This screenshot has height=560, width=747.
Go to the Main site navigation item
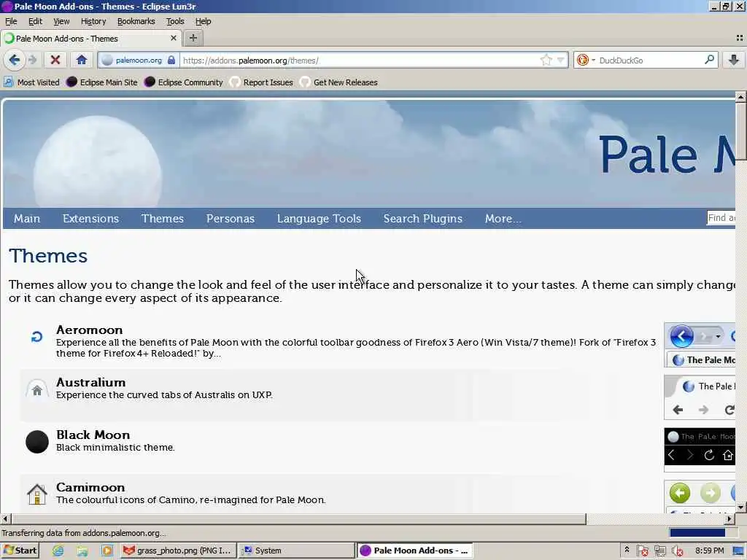27,219
